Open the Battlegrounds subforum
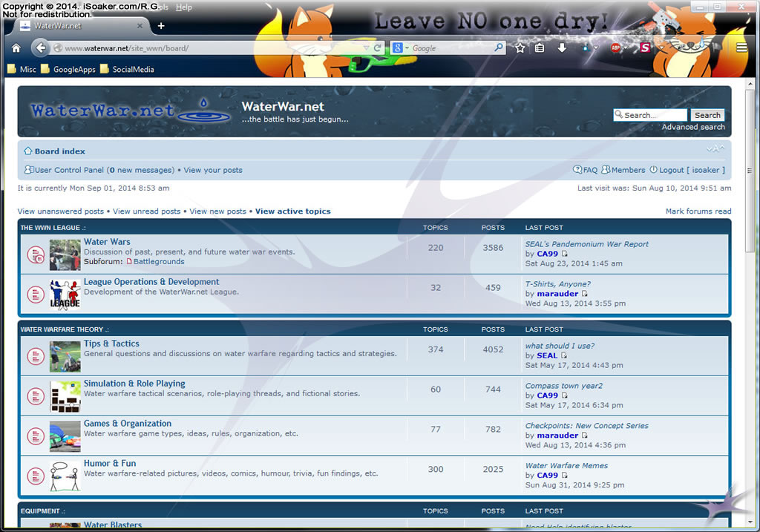The height and width of the screenshot is (532, 760). (159, 262)
